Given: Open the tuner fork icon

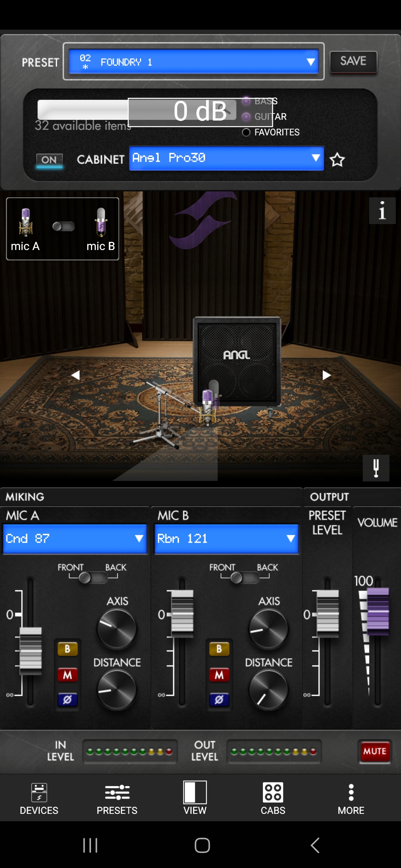Looking at the screenshot, I should (376, 468).
